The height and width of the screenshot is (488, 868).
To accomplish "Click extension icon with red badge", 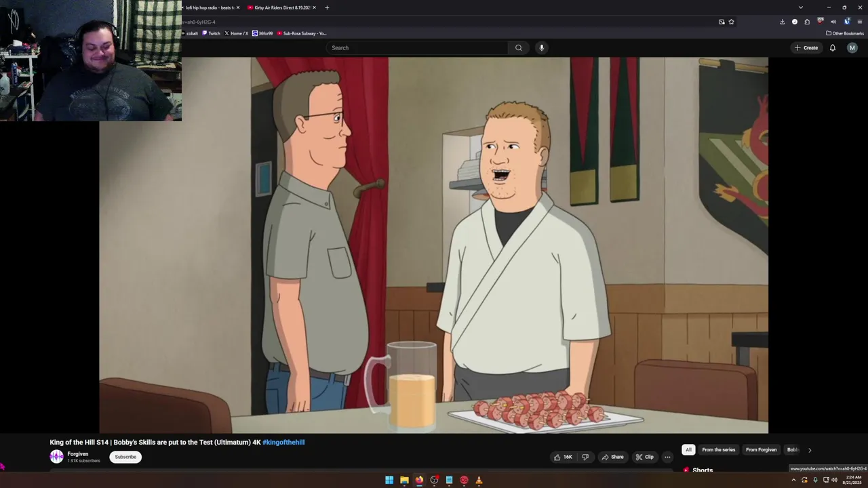I will (x=821, y=21).
